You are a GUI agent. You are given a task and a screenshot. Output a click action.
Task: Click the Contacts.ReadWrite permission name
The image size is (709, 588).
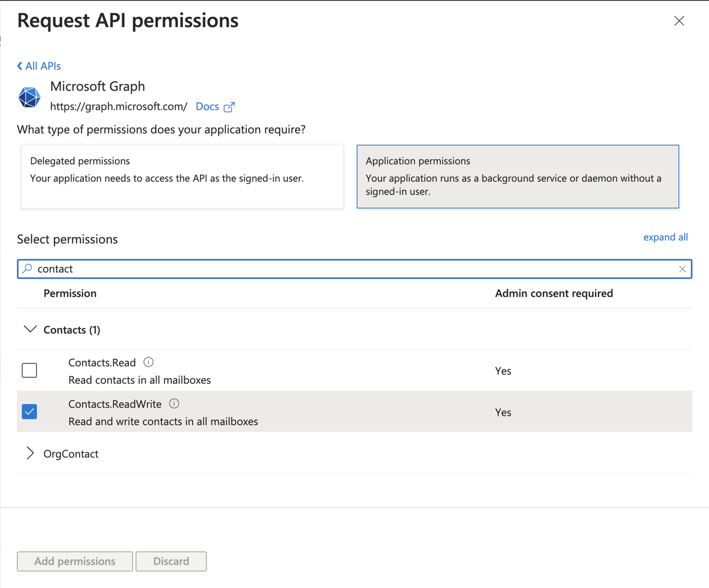point(115,404)
